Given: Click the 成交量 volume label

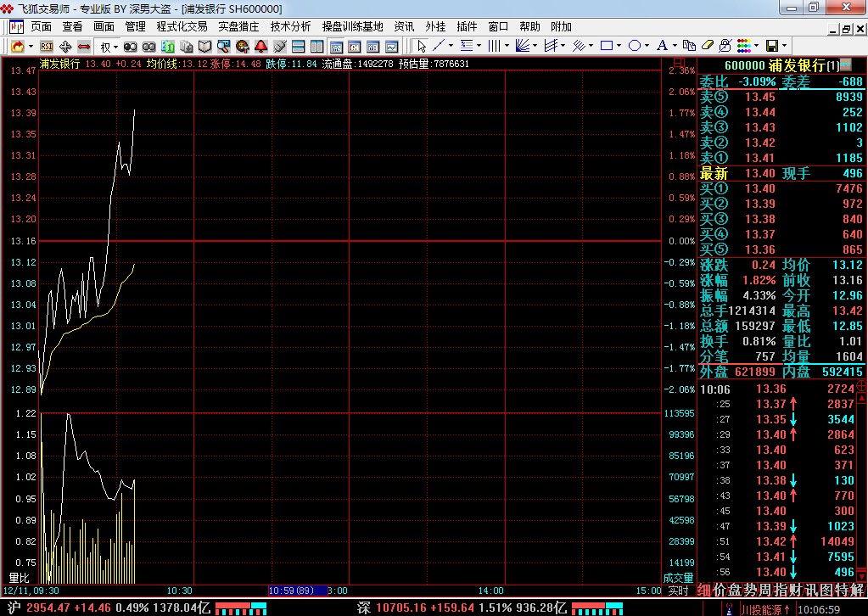Looking at the screenshot, I should point(678,578).
